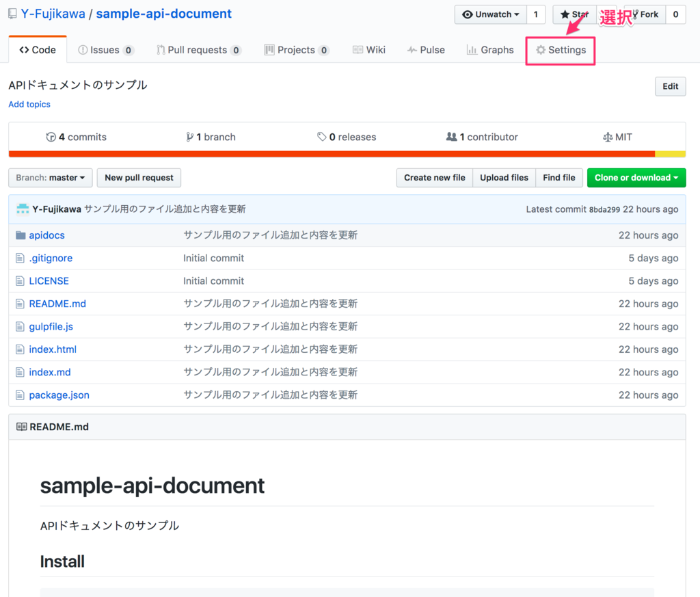
Task: Open the Unwatch dropdown
Action: pos(491,14)
